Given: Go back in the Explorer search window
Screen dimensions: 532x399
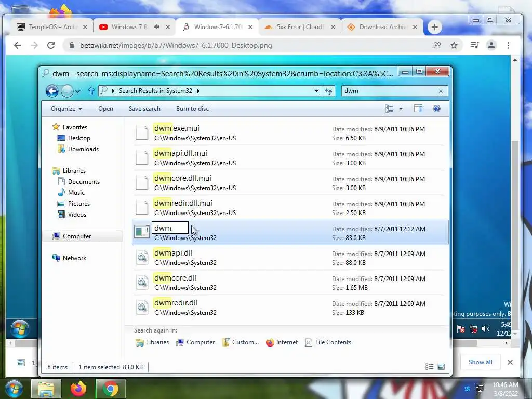Looking at the screenshot, I should [x=52, y=91].
